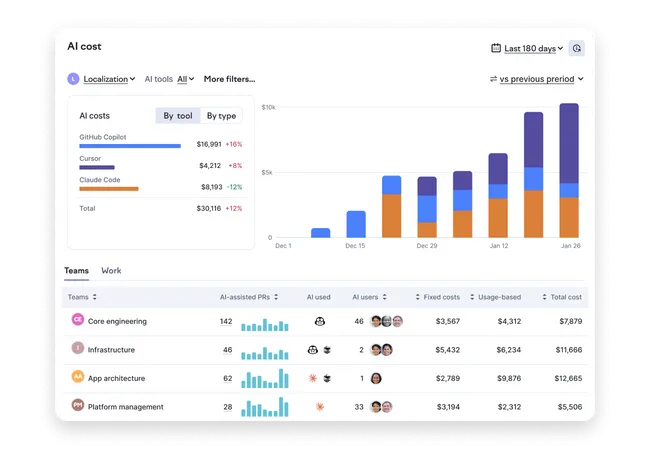Switch AI costs view to By tool

pos(178,116)
